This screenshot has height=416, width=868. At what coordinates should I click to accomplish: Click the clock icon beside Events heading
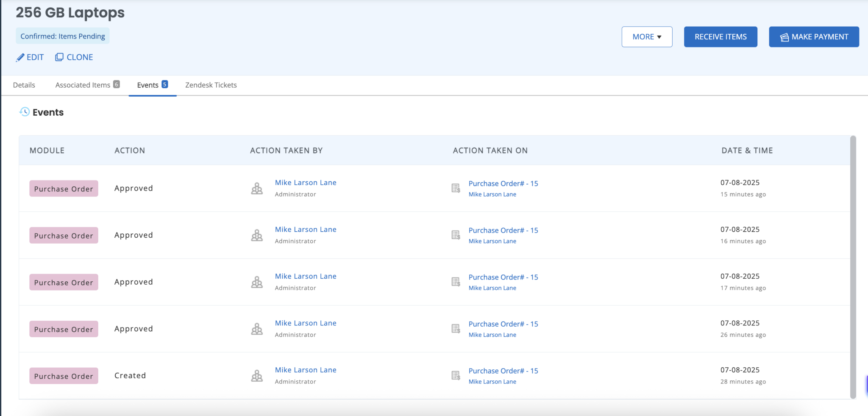(x=25, y=112)
